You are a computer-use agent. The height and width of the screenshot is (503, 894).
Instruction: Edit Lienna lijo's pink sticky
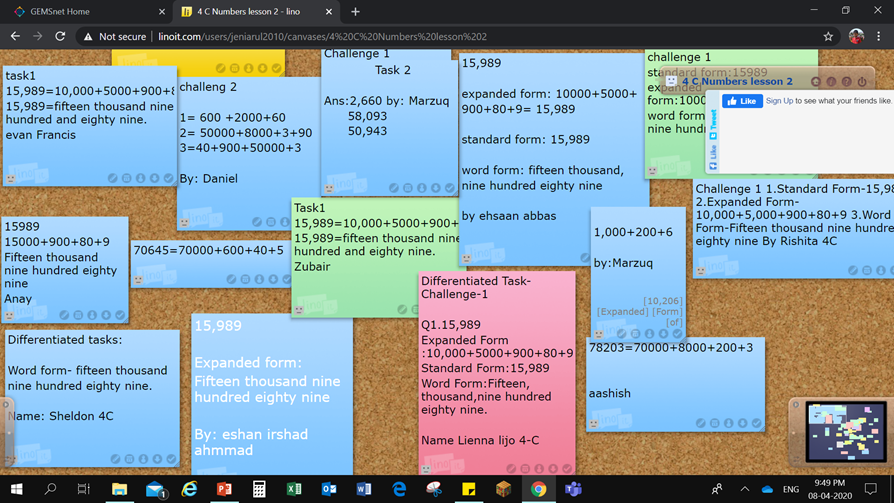tap(511, 469)
